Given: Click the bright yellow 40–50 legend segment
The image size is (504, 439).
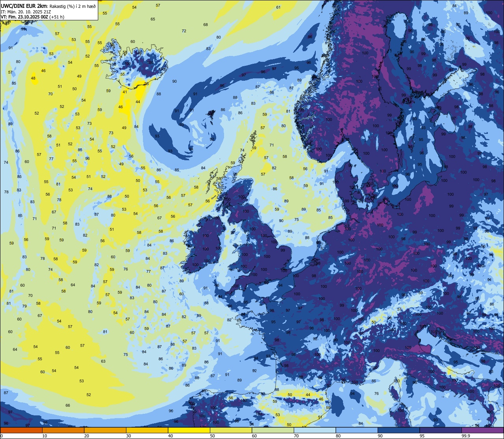Looking at the screenshot, I should click(189, 430).
